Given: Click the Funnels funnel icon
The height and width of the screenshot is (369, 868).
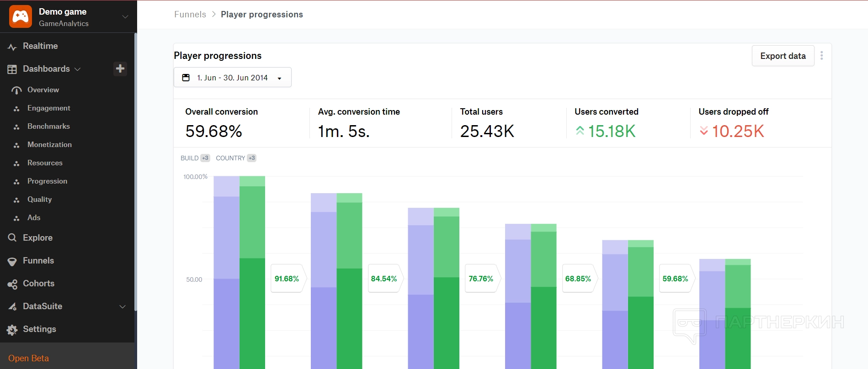Looking at the screenshot, I should [12, 261].
